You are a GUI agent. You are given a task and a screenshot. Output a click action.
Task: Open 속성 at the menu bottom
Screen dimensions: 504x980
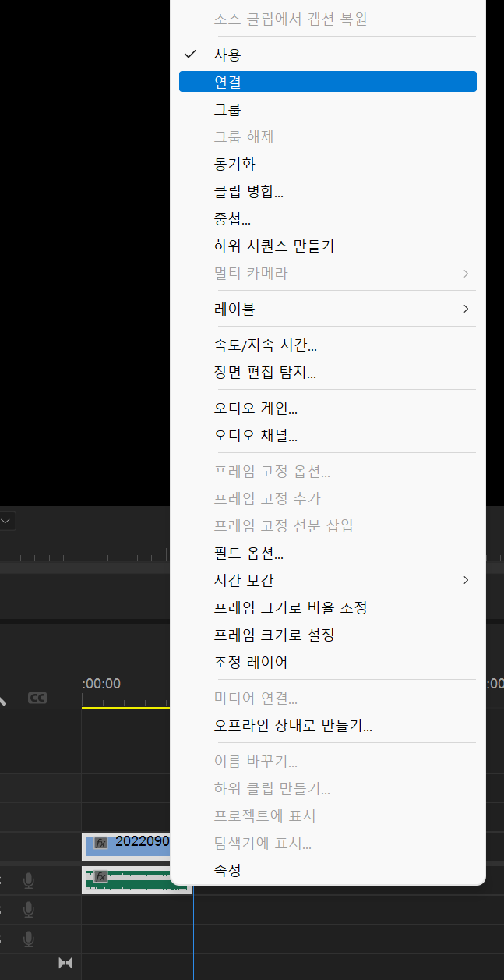click(x=327, y=870)
